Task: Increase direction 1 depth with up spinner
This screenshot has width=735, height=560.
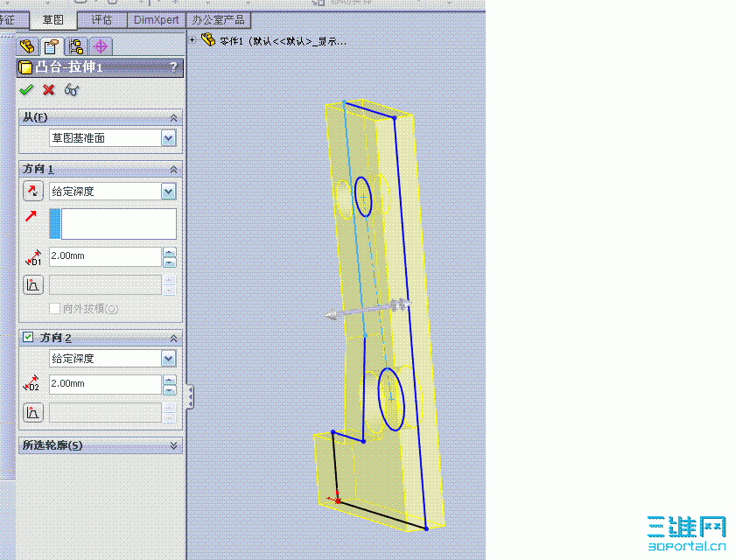Action: [x=169, y=252]
